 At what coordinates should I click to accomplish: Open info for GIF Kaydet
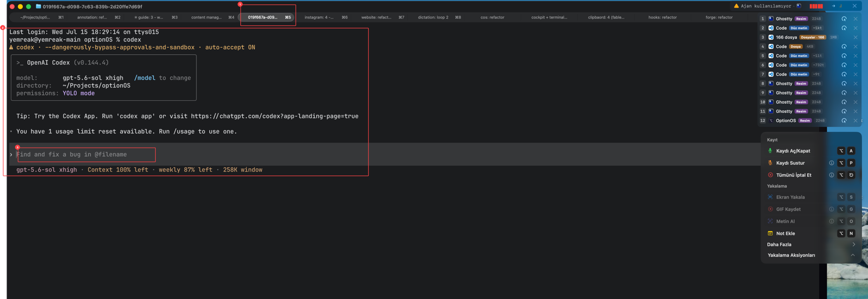pyautogui.click(x=831, y=209)
